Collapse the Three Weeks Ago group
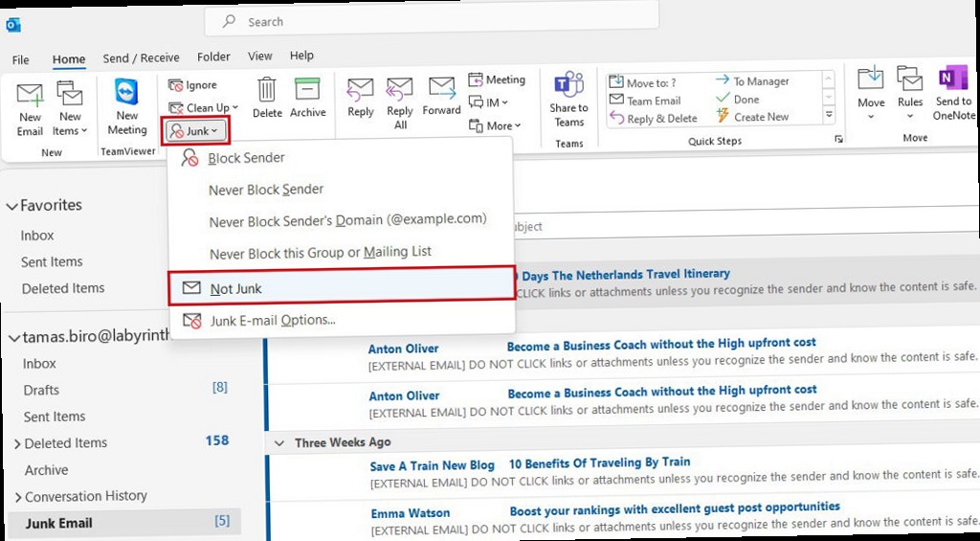980x541 pixels. 279,443
